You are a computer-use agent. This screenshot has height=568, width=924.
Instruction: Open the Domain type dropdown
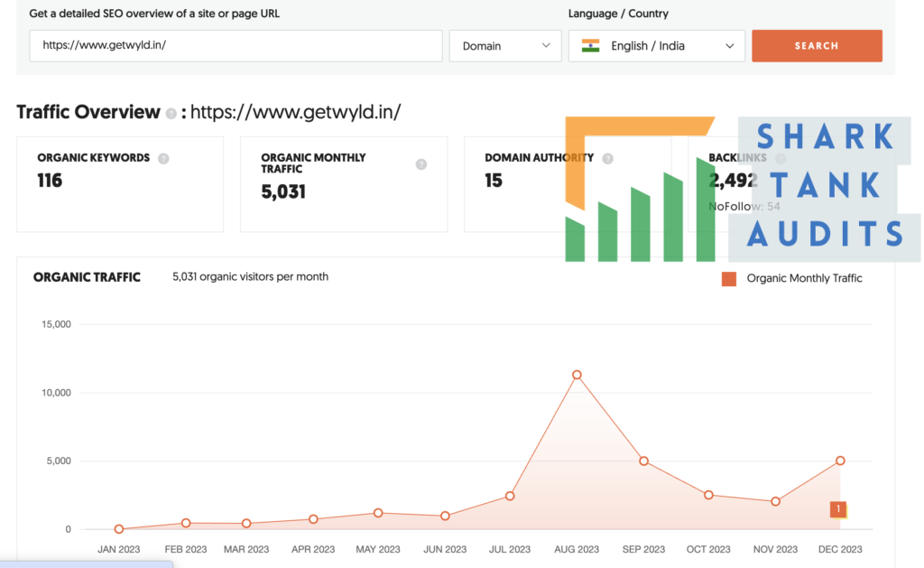click(505, 46)
